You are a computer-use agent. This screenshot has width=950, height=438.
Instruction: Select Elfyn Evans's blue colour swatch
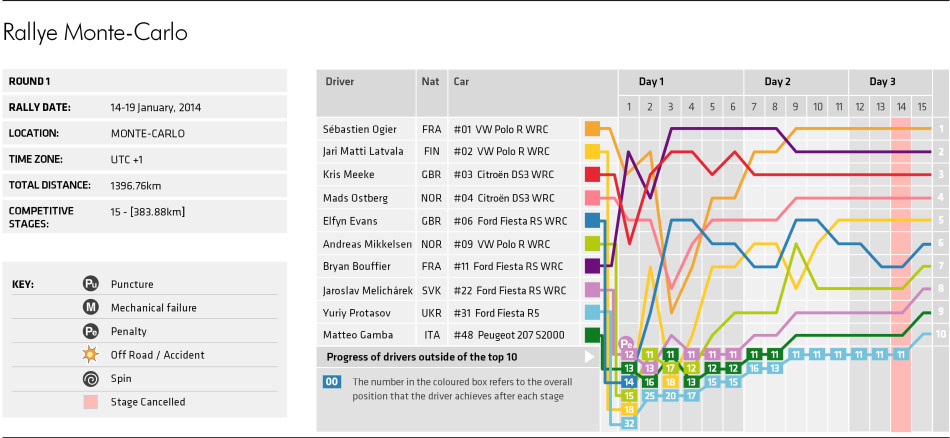(592, 221)
